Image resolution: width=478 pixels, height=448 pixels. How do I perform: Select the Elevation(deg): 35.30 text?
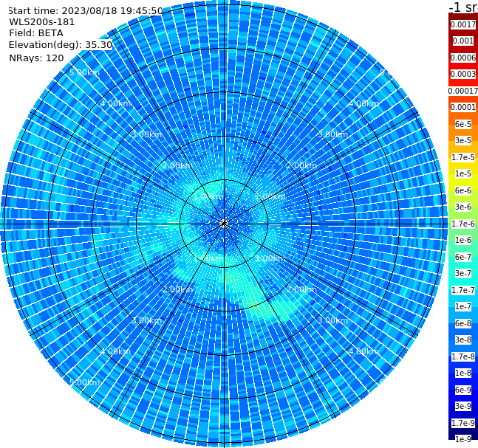(x=61, y=45)
